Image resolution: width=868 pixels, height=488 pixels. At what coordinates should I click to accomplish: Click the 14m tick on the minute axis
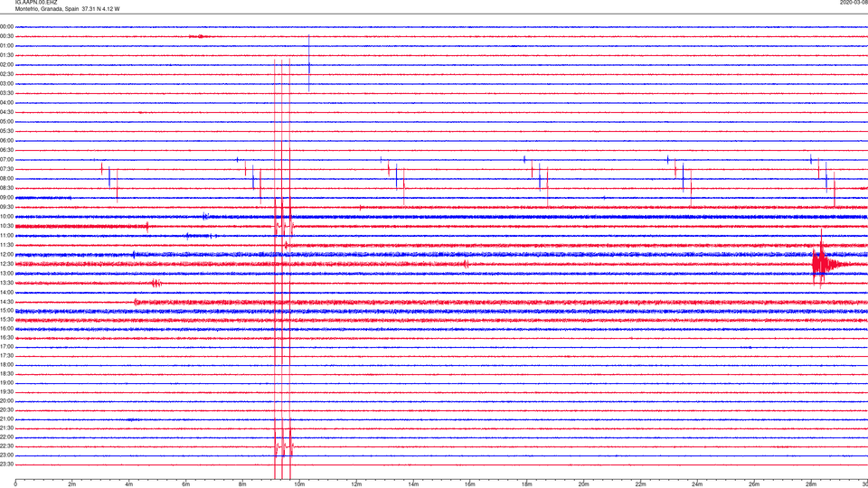coord(413,484)
